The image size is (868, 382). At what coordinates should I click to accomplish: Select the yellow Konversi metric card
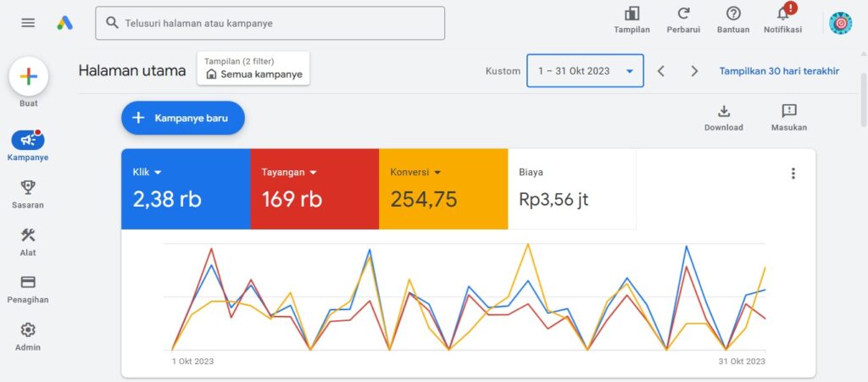[442, 189]
